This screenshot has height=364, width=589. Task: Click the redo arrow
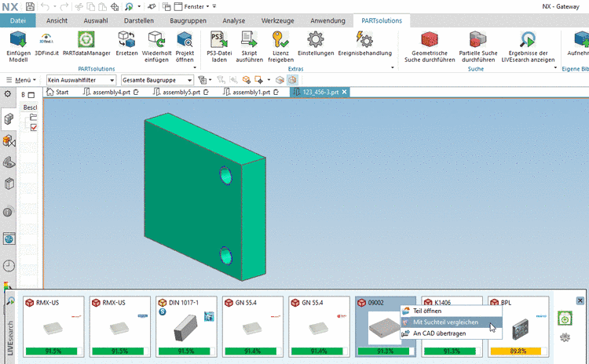pyautogui.click(x=64, y=6)
